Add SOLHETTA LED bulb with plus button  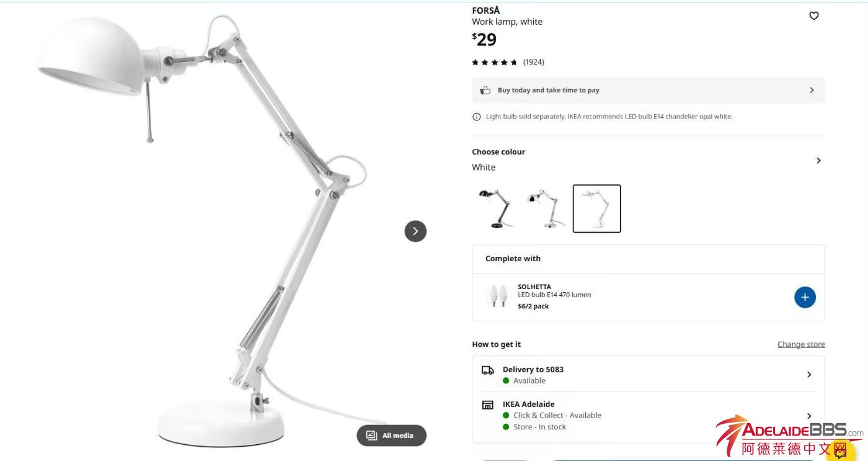(805, 297)
